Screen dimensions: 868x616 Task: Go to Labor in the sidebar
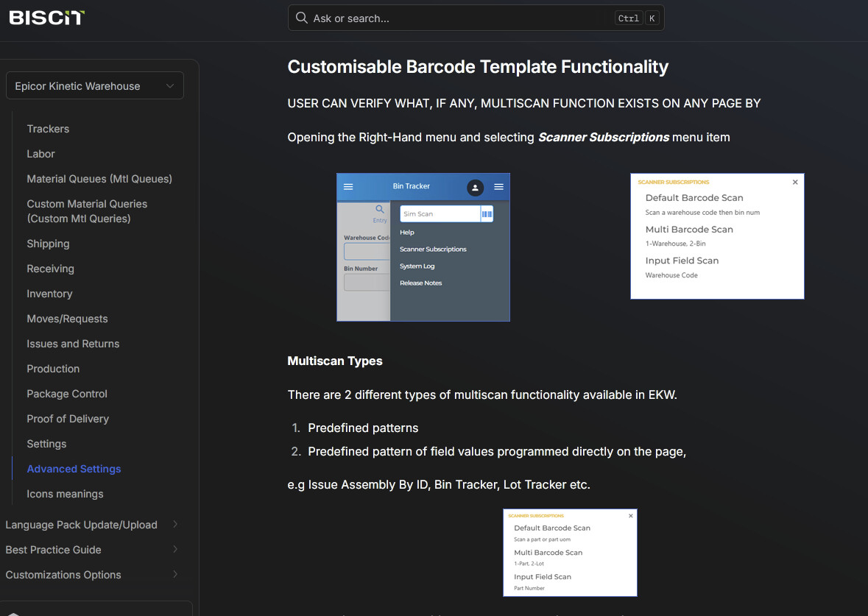(x=40, y=154)
